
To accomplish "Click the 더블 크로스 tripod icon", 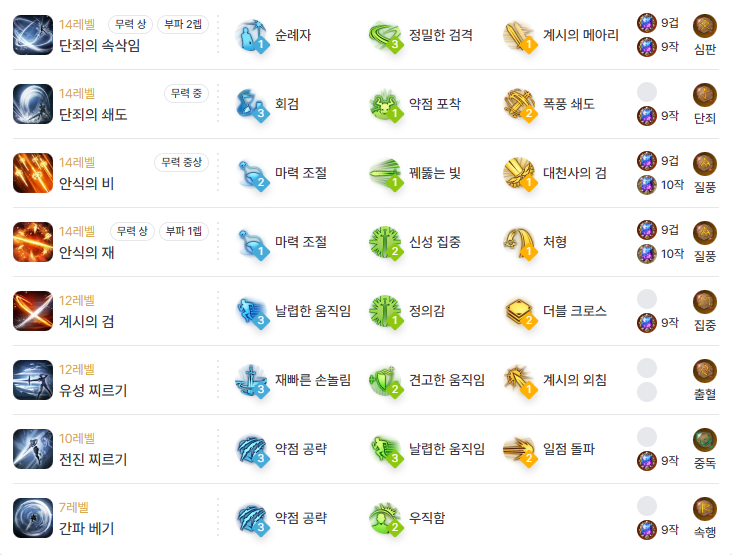I will coord(520,312).
